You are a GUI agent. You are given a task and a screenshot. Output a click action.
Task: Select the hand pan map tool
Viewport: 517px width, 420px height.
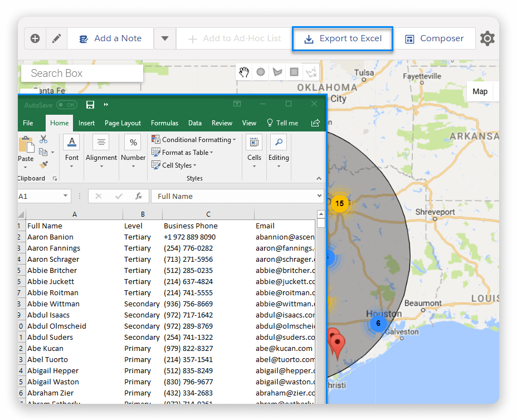tap(244, 72)
